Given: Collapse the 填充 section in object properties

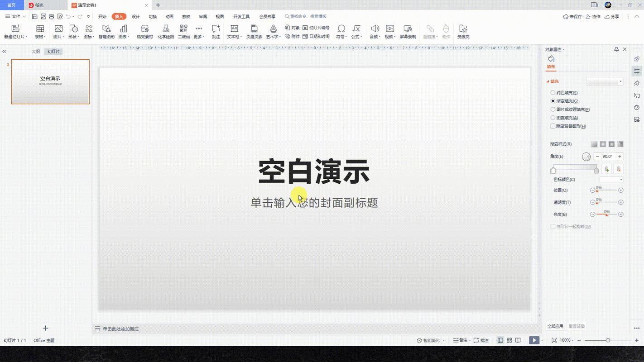Looking at the screenshot, I should (548, 81).
